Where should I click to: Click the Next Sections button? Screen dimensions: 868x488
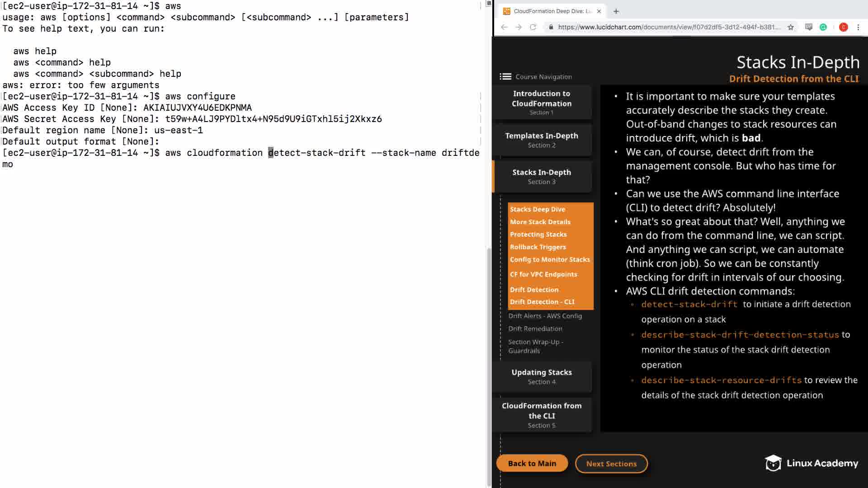click(x=611, y=464)
